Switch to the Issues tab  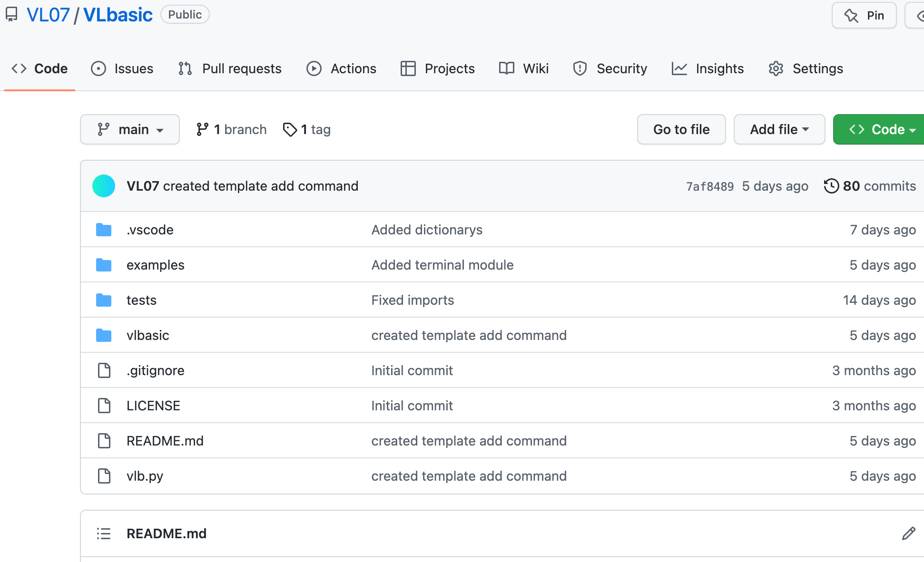point(122,68)
